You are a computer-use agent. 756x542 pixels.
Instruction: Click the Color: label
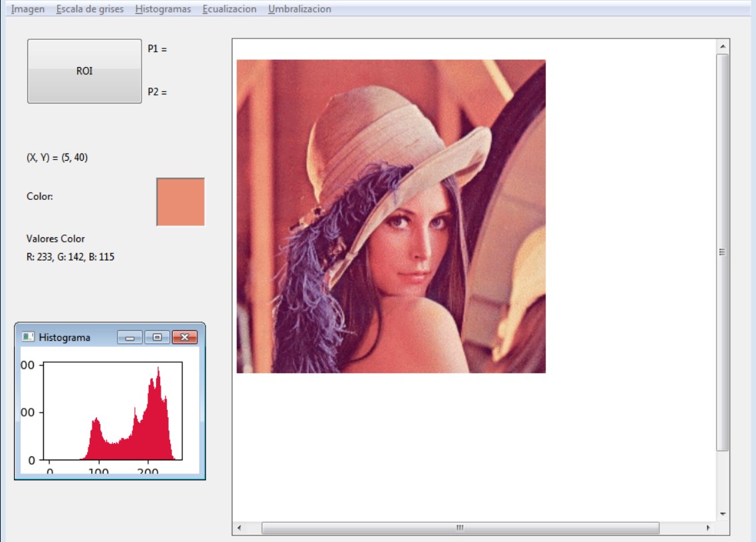tap(40, 196)
